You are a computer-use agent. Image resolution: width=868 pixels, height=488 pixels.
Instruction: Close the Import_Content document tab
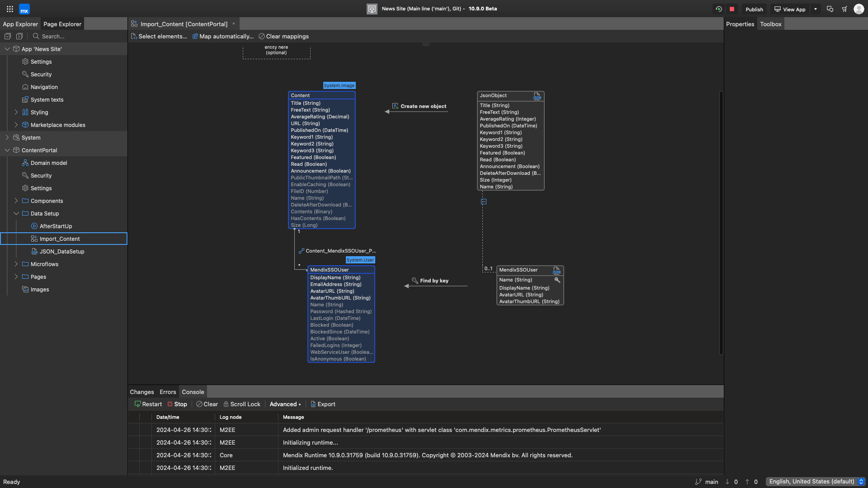234,24
